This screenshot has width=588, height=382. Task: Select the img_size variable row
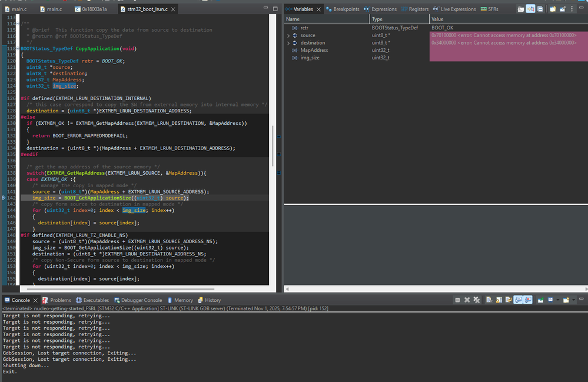point(310,58)
